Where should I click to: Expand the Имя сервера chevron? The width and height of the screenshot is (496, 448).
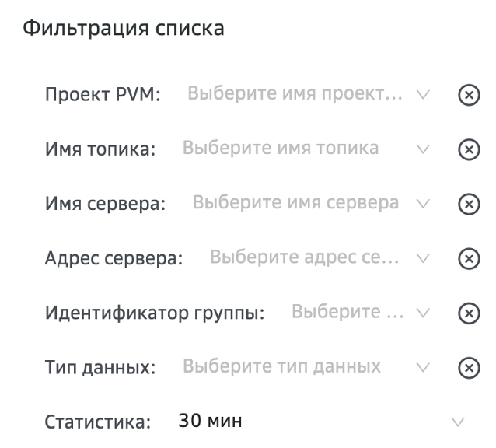tap(423, 204)
